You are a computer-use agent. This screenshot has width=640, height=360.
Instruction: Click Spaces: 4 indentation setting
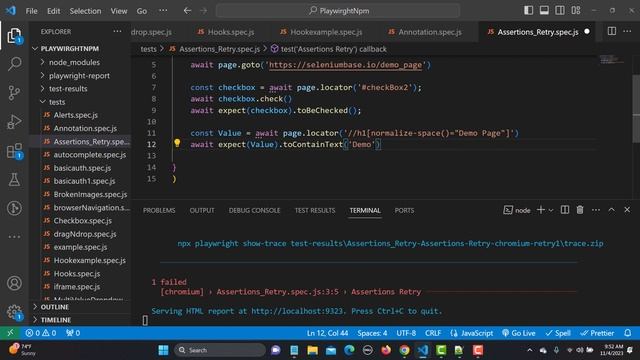pos(372,333)
